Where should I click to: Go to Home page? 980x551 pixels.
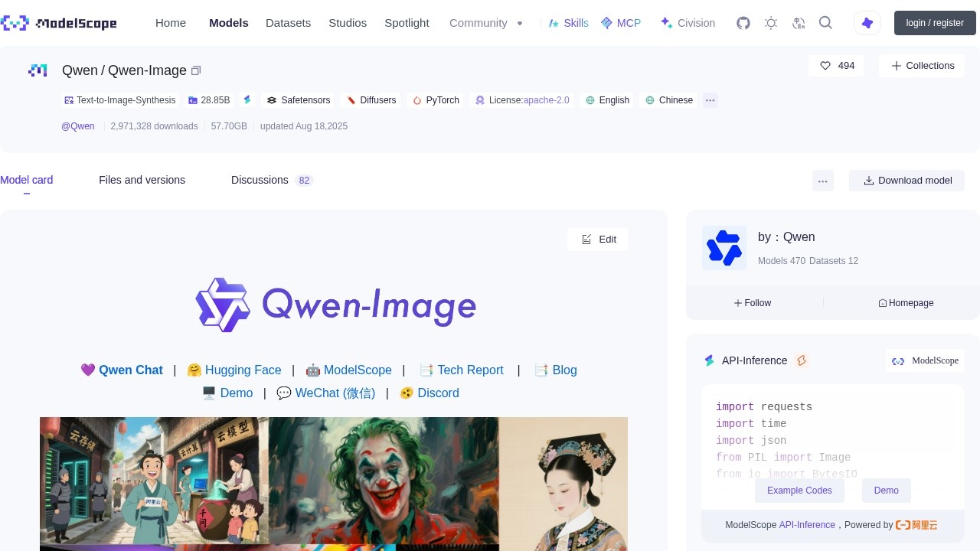(x=171, y=23)
